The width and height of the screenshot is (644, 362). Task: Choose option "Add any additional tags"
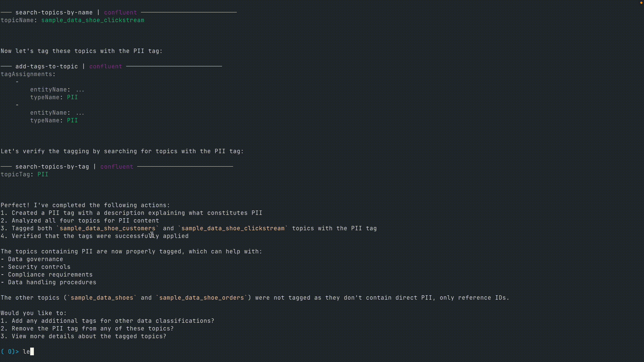pos(113,321)
